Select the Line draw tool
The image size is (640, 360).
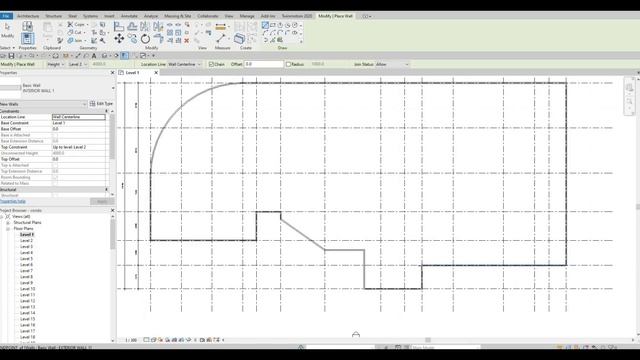point(265,25)
